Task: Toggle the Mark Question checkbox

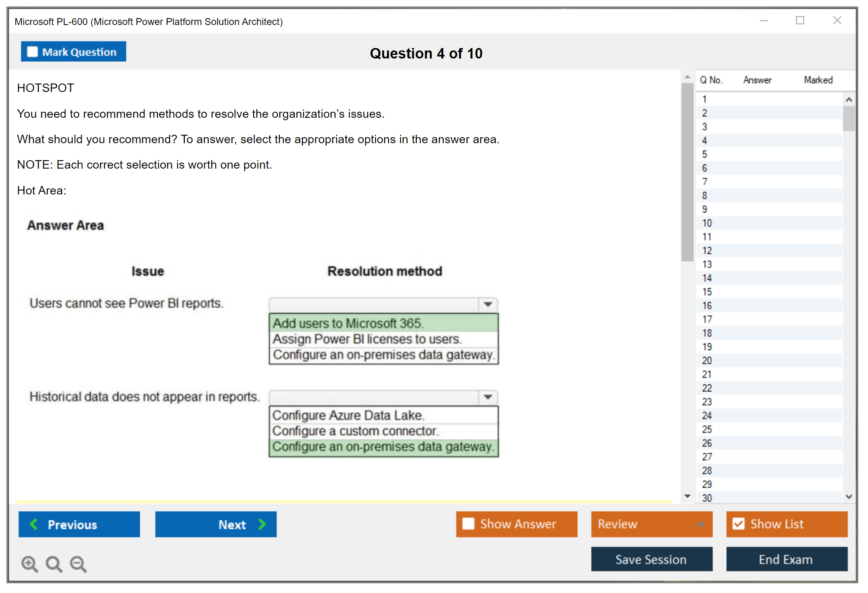Action: pos(32,52)
